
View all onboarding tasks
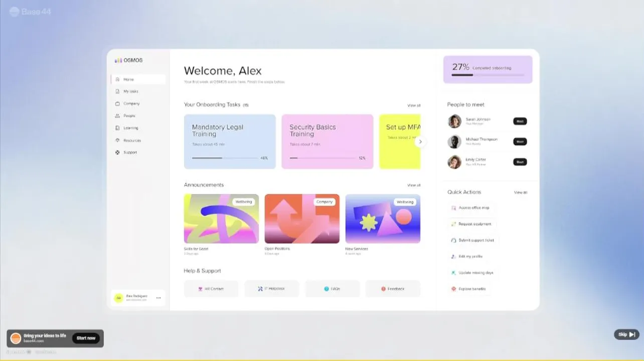point(414,105)
